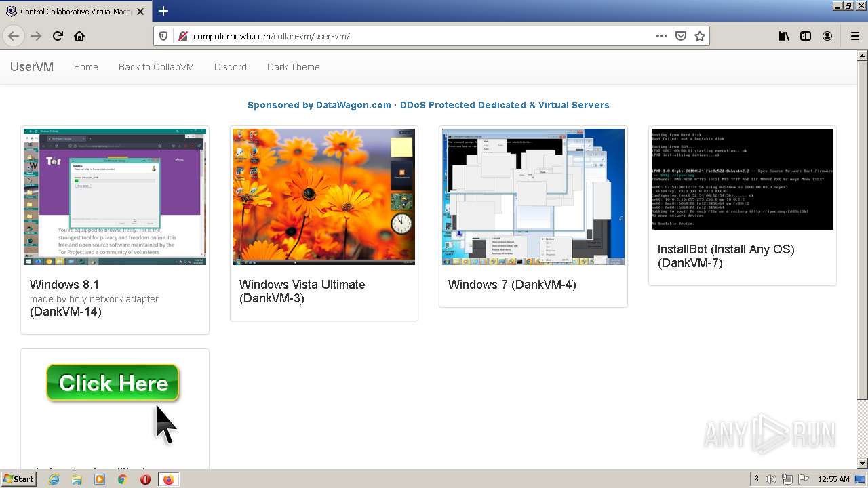Launch Windows Media Player from the taskbar
This screenshot has width=868, height=488.
(100, 479)
